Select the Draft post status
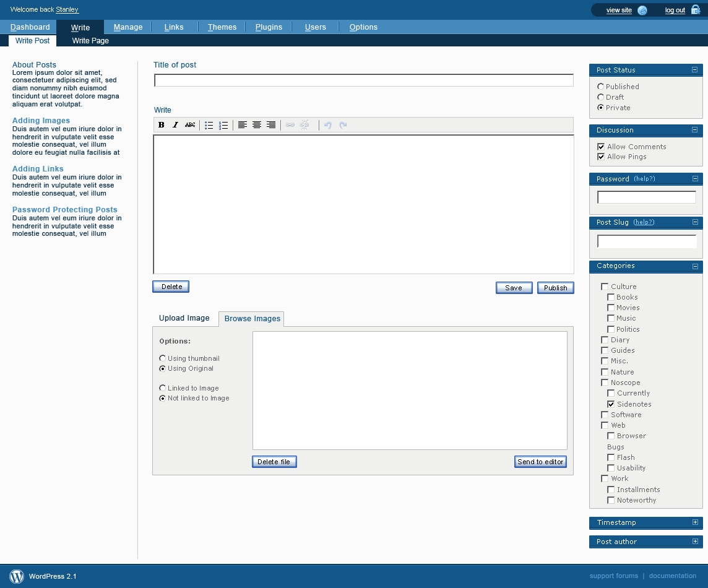Image resolution: width=708 pixels, height=588 pixels. click(x=600, y=97)
